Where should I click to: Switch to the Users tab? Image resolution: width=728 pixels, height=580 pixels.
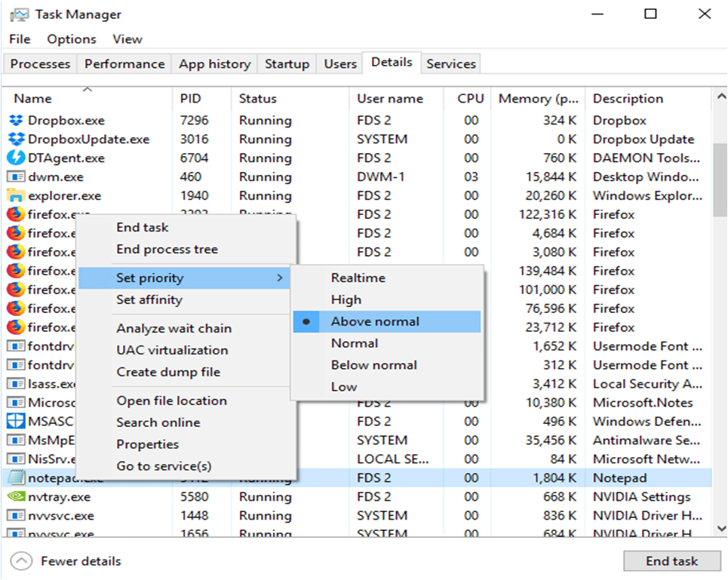(339, 64)
